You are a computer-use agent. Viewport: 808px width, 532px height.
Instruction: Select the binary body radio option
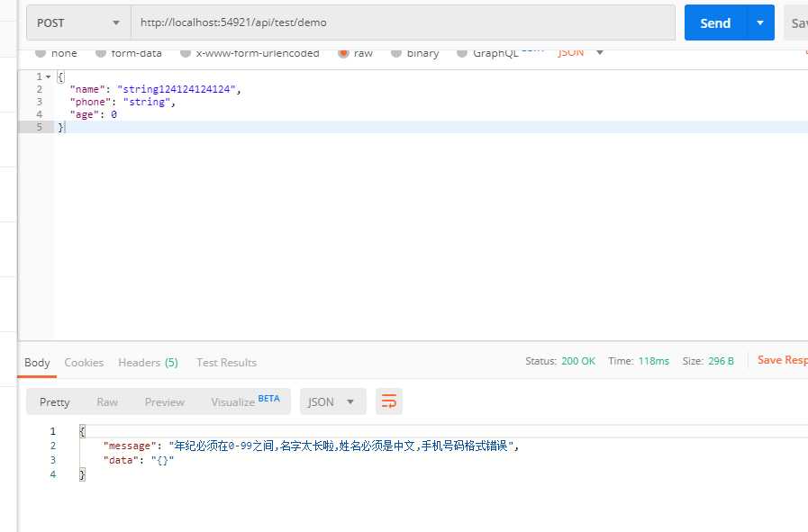tap(415, 53)
